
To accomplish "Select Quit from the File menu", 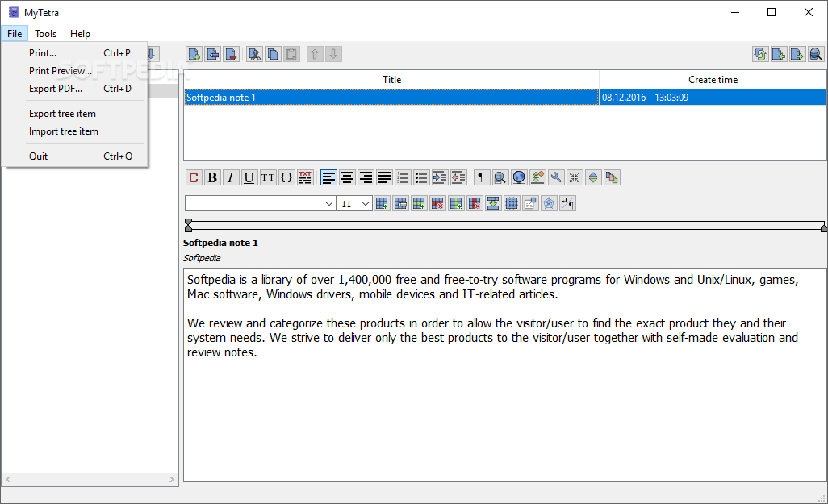I will 74,156.
